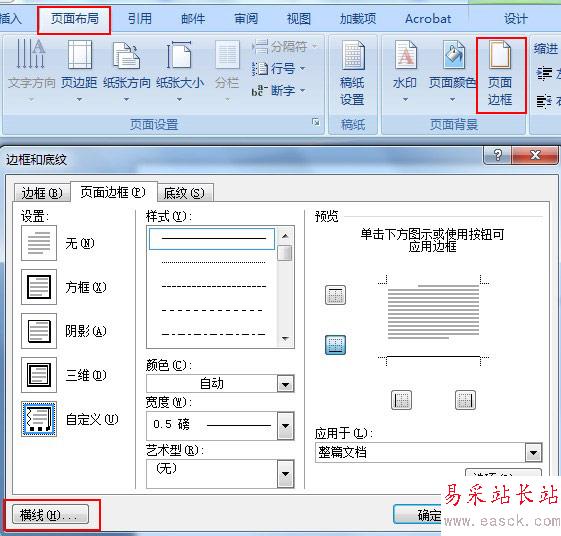Open the 颜色(C) color dropdown
561x536 pixels.
285,384
